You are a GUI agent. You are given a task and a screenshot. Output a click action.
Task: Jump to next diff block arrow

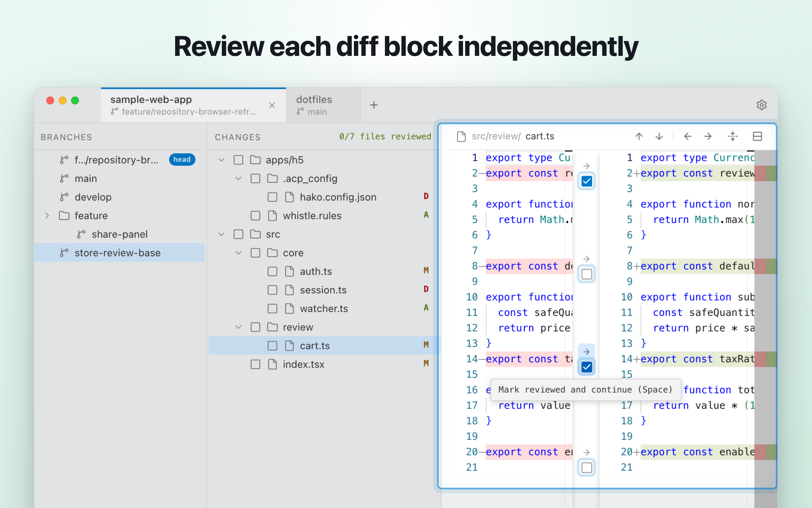[659, 136]
